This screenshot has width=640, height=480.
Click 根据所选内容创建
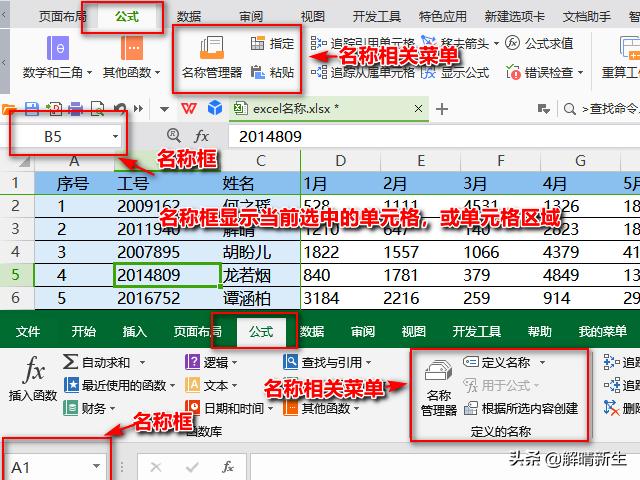pos(521,408)
